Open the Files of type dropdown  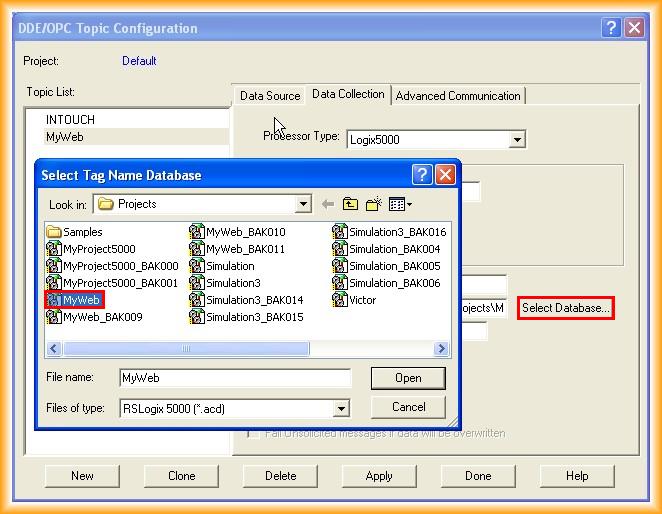342,408
